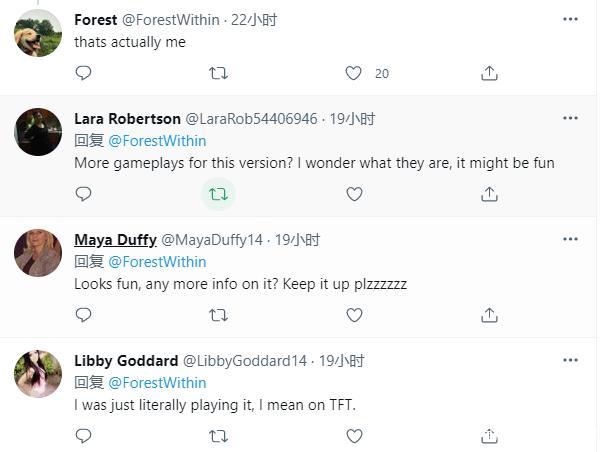Open more options menu on Lara Robertson's tweet

(x=570, y=118)
